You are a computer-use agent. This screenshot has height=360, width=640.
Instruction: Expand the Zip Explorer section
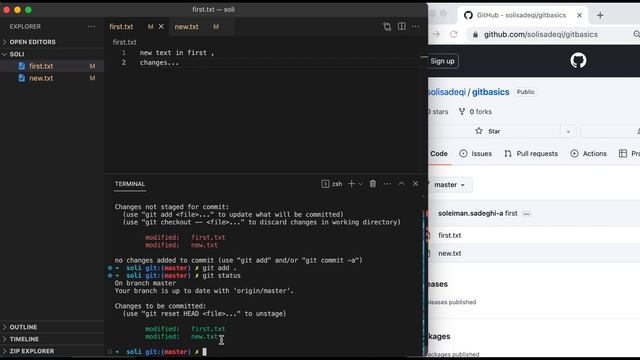(x=52, y=351)
